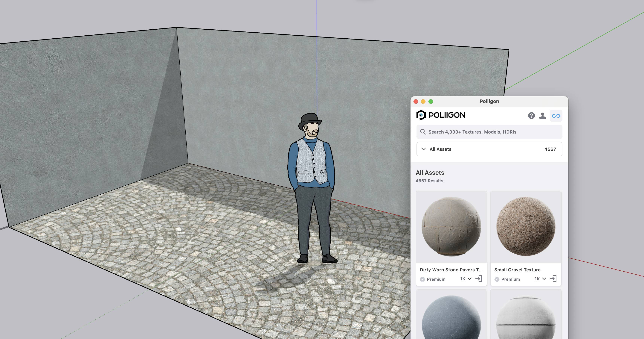Click the 4567 Results text
The image size is (644, 339).
(x=430, y=181)
